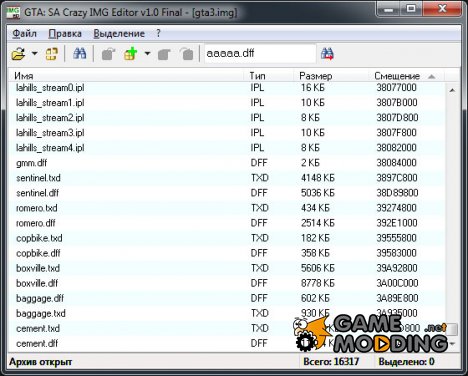Click the greyed delete file icon

(x=186, y=53)
